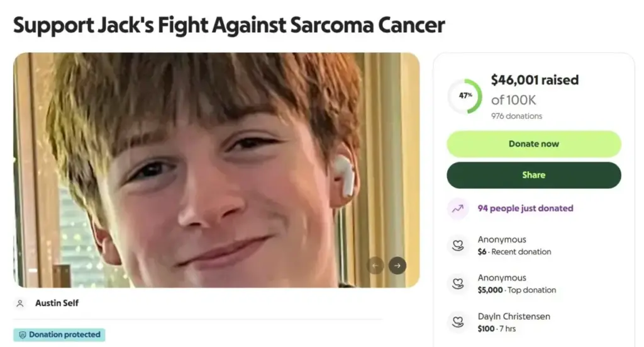Click the next photo arrow button
The height and width of the screenshot is (347, 644).
[397, 266]
